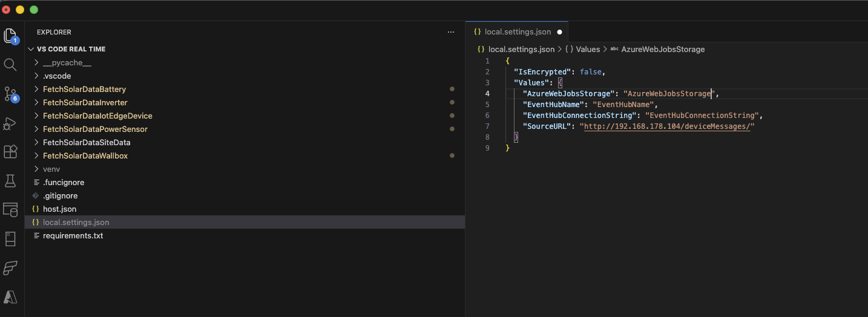The height and width of the screenshot is (317, 868).
Task: Click the AzureWebJobsStorage breadcrumb item
Action: coord(663,49)
